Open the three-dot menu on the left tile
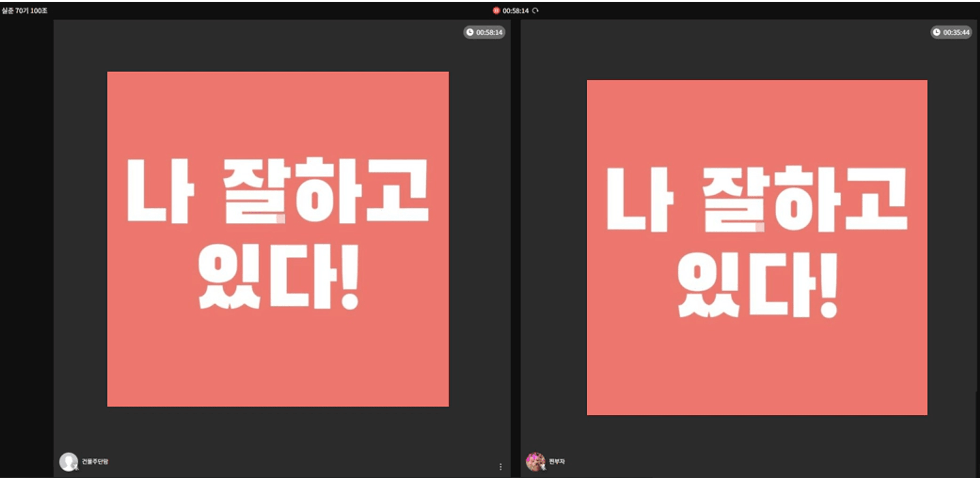 pyautogui.click(x=501, y=467)
